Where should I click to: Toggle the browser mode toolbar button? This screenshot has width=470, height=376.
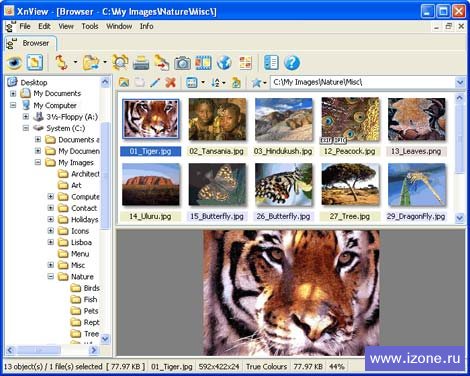coord(35,62)
